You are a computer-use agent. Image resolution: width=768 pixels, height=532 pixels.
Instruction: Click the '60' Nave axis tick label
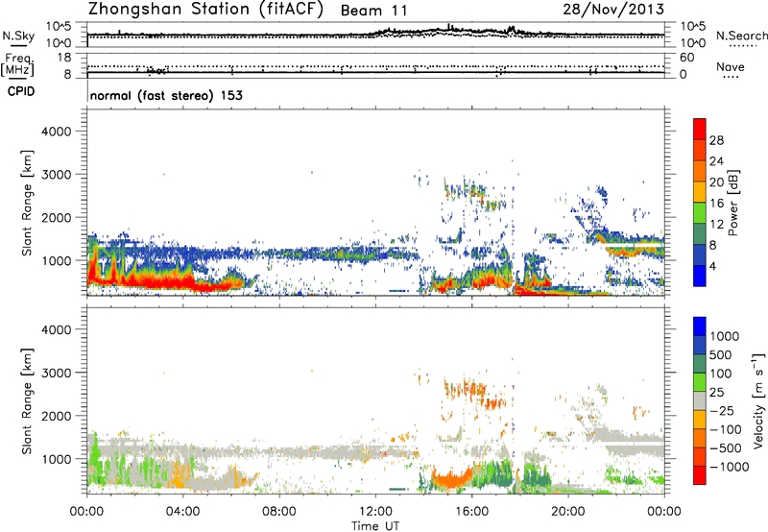[686, 58]
